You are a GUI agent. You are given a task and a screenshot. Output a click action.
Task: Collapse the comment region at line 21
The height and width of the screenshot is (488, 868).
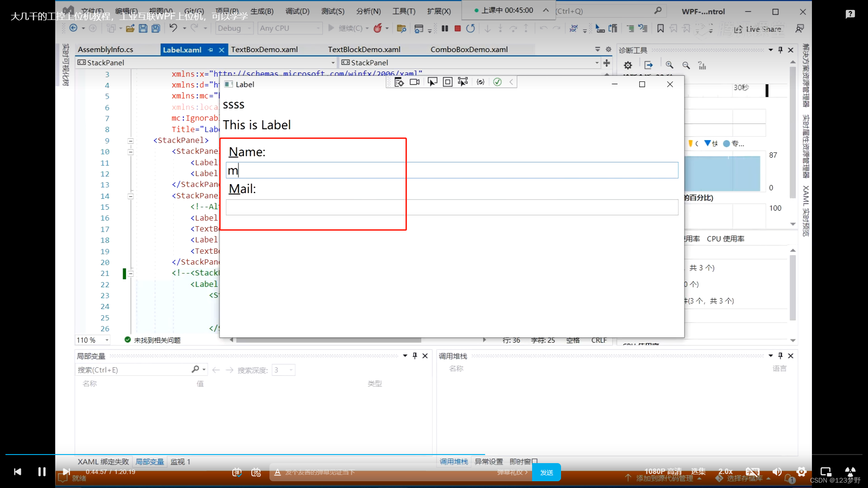click(x=131, y=274)
